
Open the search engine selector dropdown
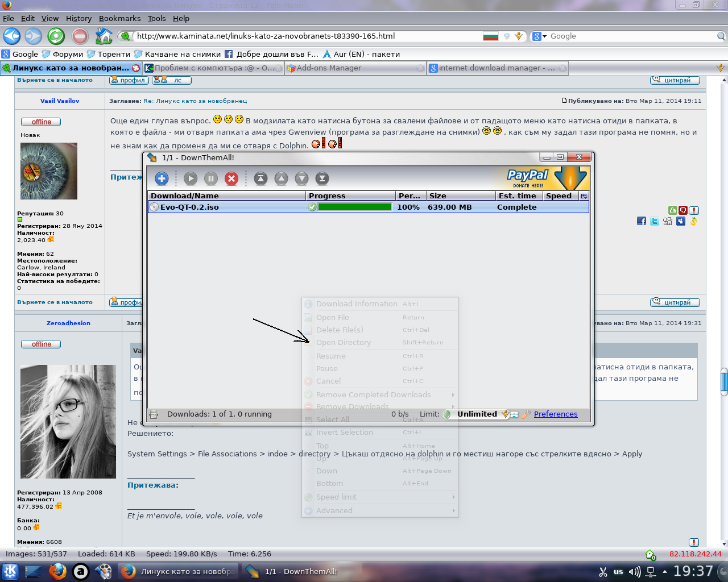pos(539,36)
